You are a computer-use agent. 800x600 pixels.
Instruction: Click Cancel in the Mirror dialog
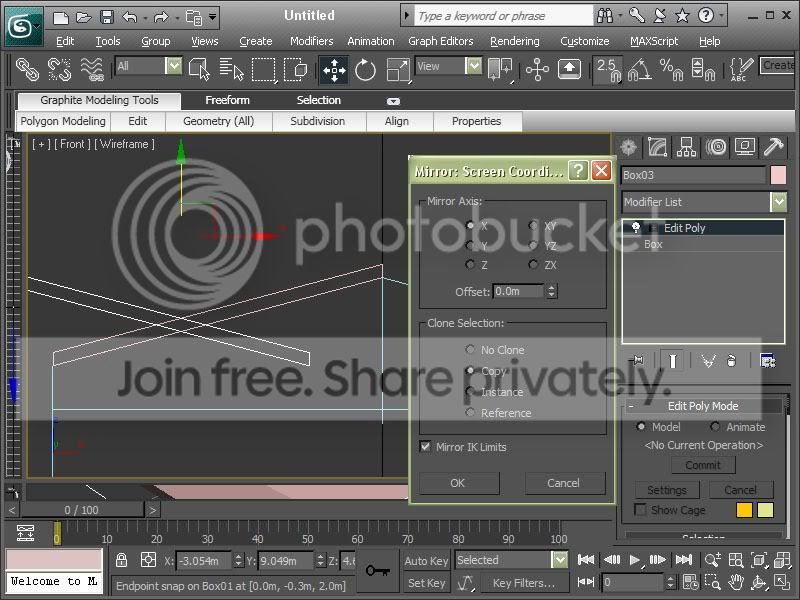tap(564, 483)
